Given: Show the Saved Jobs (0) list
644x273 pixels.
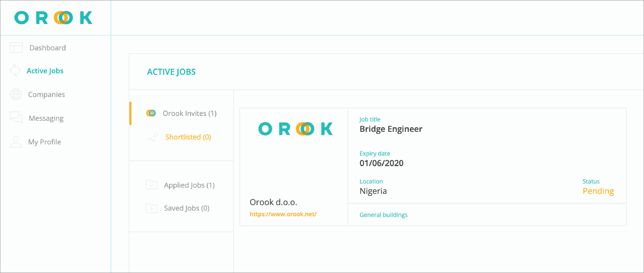Looking at the screenshot, I should [187, 208].
